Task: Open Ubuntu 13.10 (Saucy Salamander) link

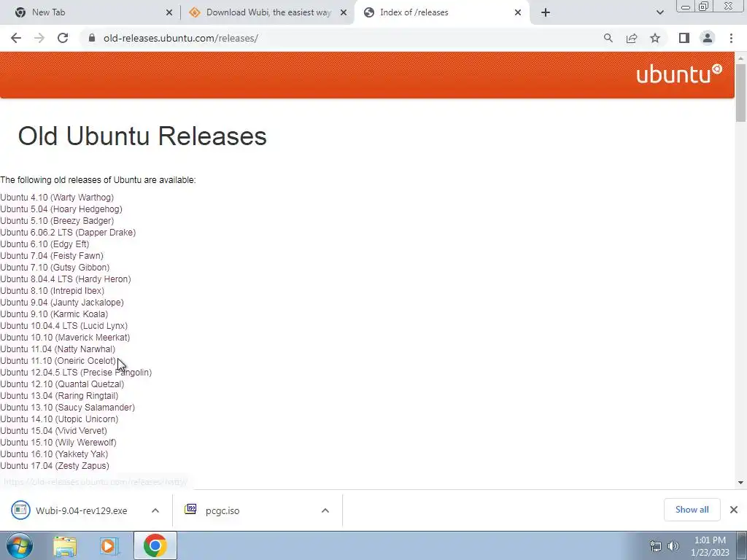Action: 67,407
